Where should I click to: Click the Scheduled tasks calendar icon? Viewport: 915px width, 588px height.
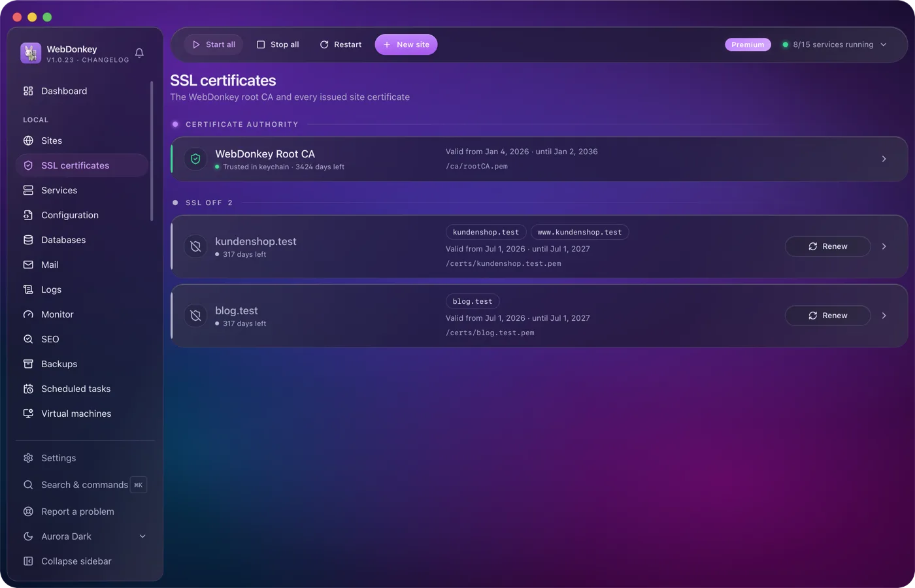(x=28, y=389)
